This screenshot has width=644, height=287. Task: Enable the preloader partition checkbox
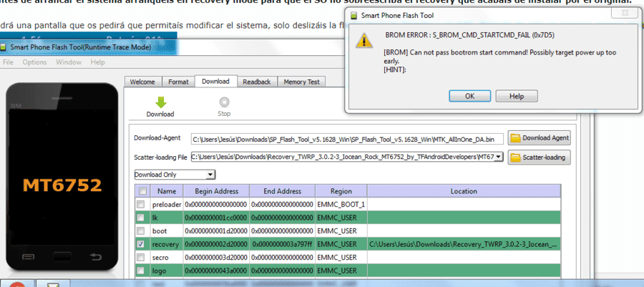(x=140, y=204)
